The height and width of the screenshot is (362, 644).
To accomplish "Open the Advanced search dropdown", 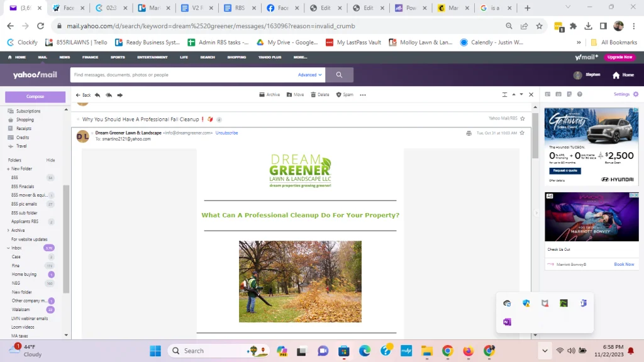I will point(309,75).
